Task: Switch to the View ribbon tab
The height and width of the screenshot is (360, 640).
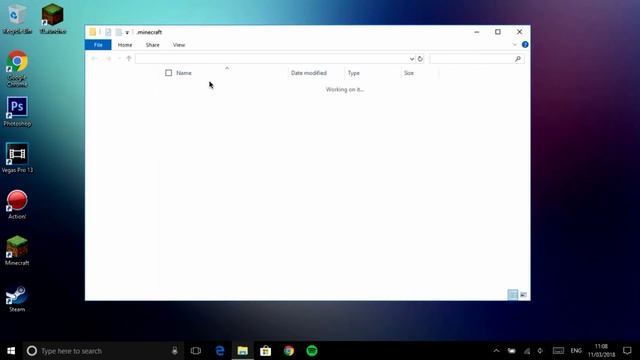Action: tap(179, 45)
